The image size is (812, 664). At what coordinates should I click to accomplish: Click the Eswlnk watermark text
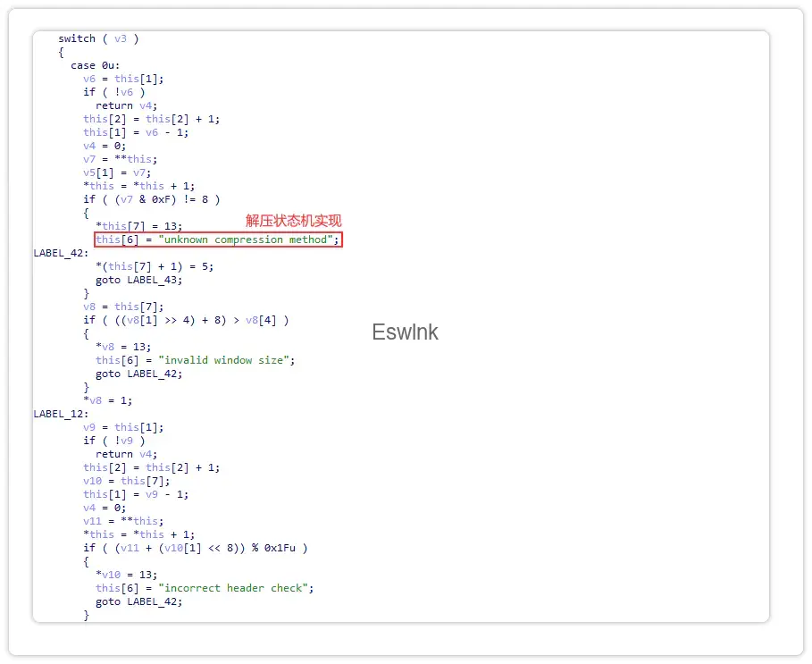405,332
